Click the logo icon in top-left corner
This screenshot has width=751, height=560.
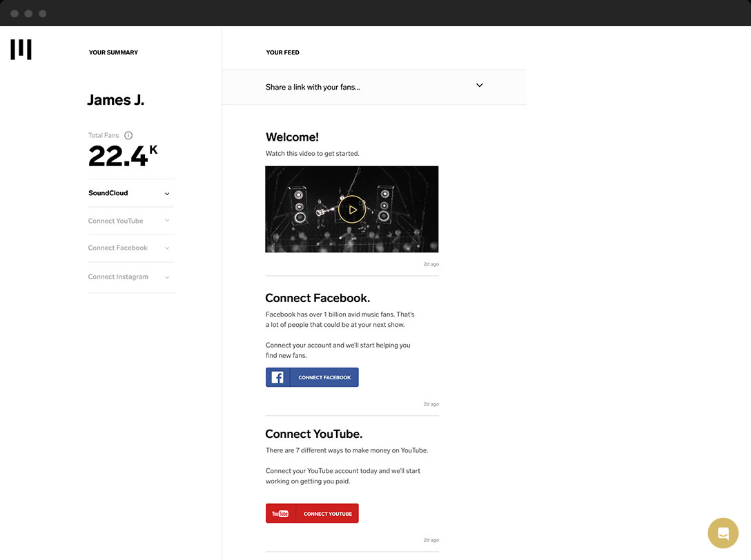(21, 50)
